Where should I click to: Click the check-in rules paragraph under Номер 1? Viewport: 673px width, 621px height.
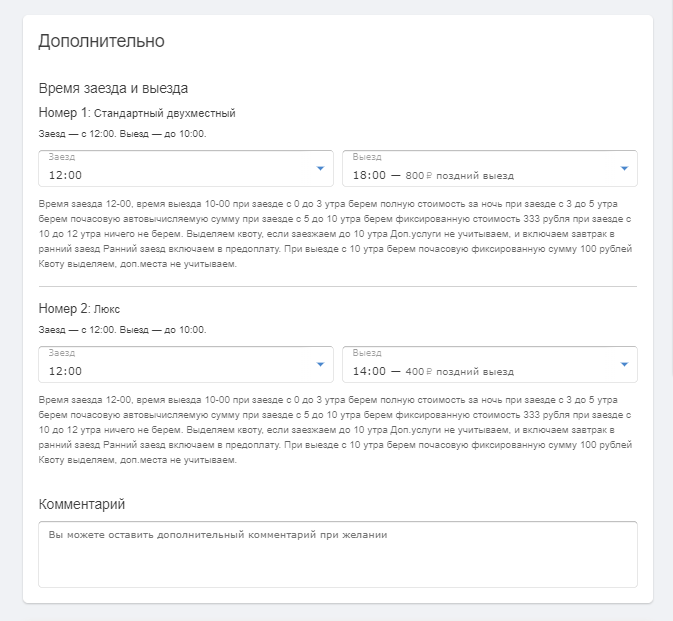click(335, 234)
